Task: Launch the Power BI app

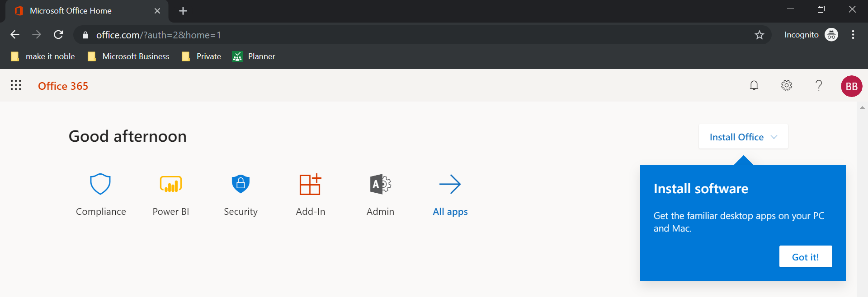Action: click(170, 184)
